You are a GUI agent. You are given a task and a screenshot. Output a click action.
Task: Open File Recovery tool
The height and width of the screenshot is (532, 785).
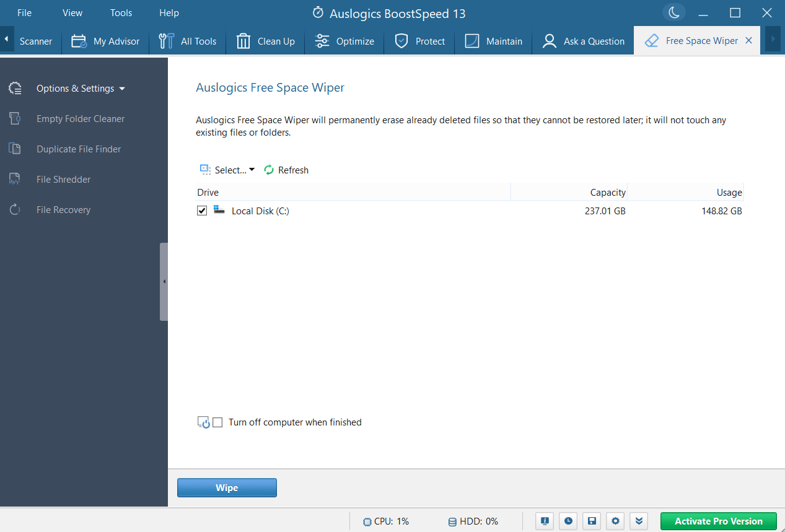pos(63,210)
